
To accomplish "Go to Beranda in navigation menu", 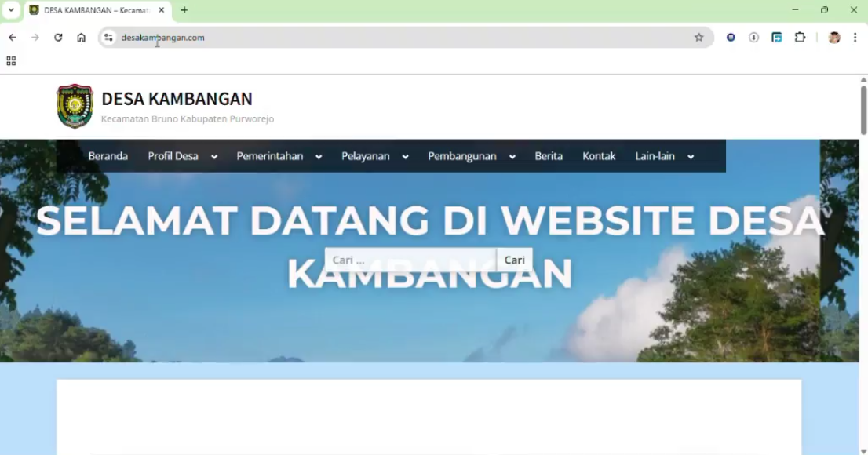I will coord(108,156).
